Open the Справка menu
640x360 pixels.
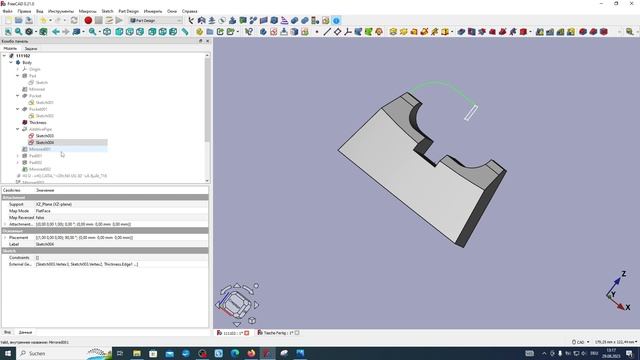coord(189,11)
